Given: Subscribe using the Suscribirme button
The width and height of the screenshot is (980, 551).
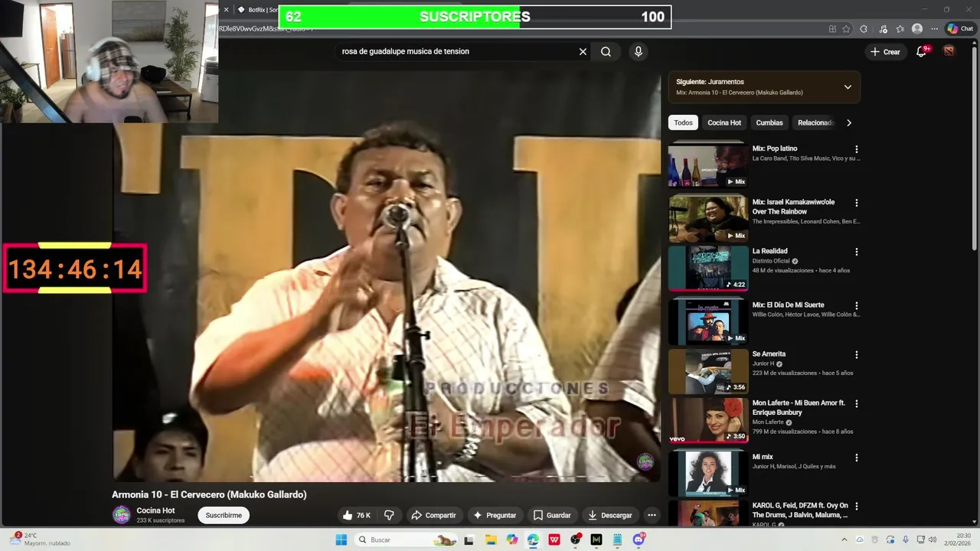Looking at the screenshot, I should tap(224, 515).
